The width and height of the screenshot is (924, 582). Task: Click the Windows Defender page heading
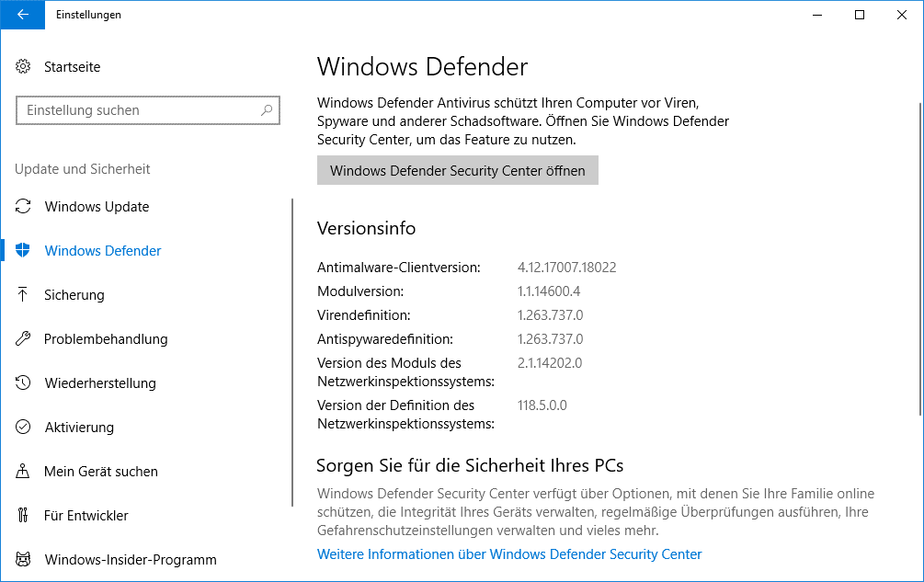[x=423, y=66]
